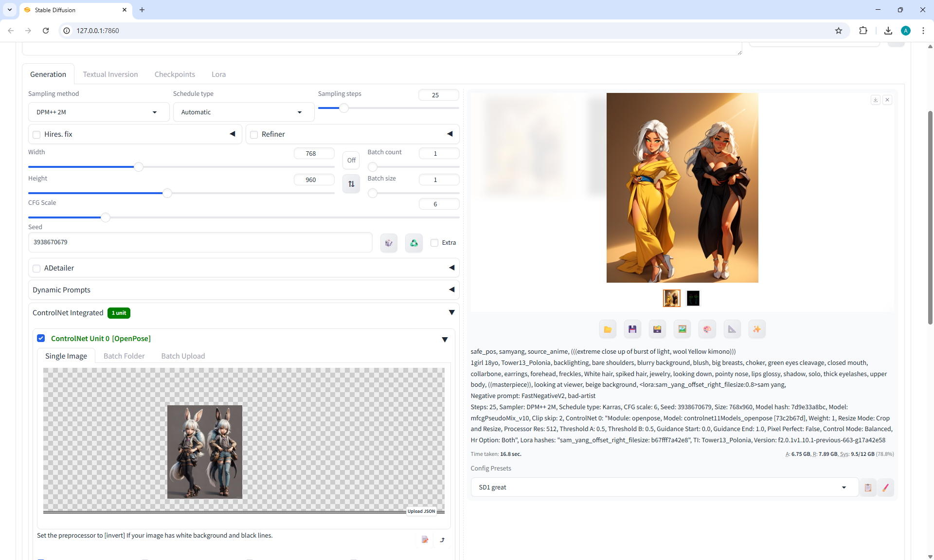Swap width and height arrows button

point(351,184)
